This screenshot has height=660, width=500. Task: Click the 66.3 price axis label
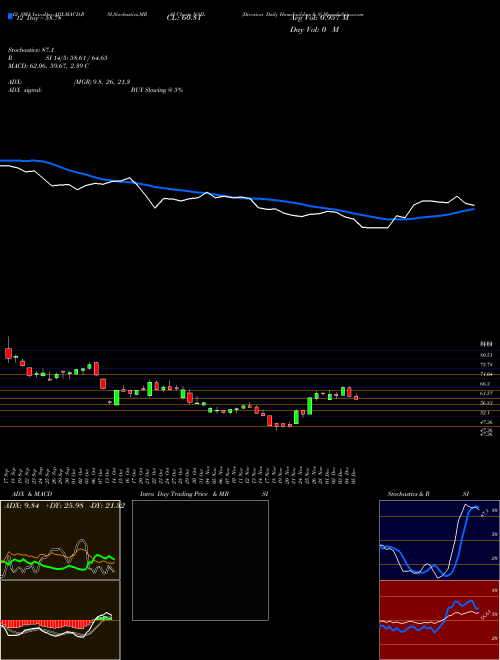[x=486, y=384]
